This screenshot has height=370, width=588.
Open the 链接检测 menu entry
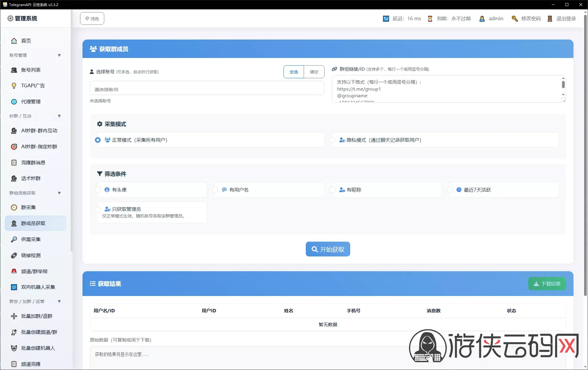pyautogui.click(x=36, y=256)
